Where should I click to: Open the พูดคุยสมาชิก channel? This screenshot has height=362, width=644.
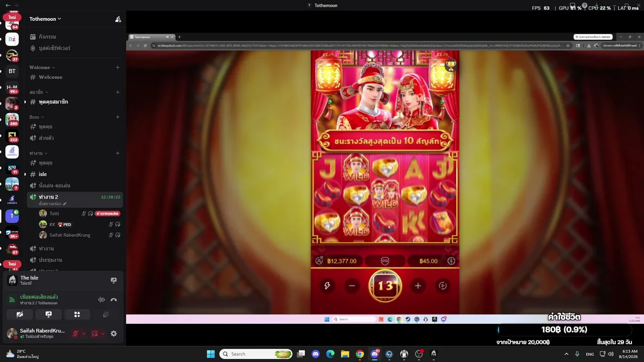75,102
